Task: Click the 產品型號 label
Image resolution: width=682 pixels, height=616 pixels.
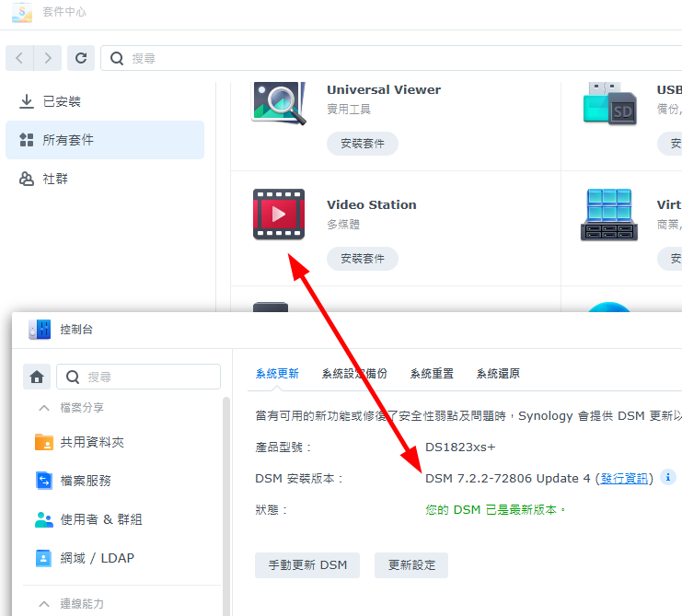Action: click(283, 447)
